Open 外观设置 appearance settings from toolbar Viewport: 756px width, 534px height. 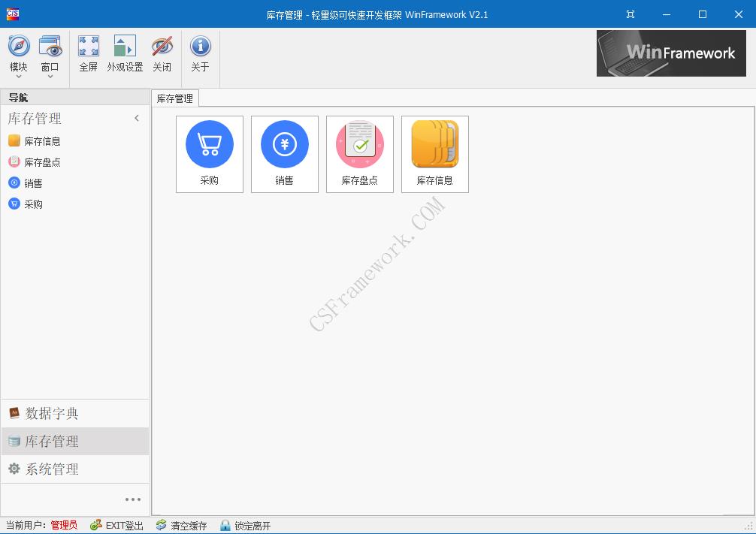[125, 53]
